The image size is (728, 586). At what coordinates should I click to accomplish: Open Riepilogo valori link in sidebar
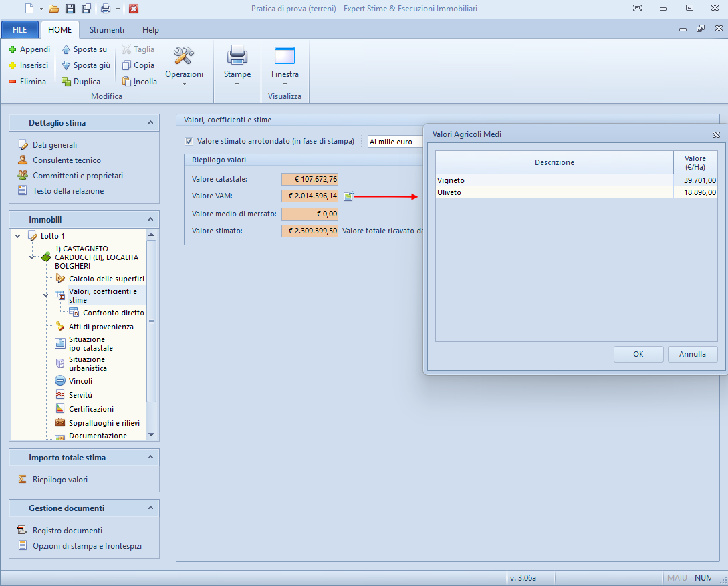pos(59,480)
